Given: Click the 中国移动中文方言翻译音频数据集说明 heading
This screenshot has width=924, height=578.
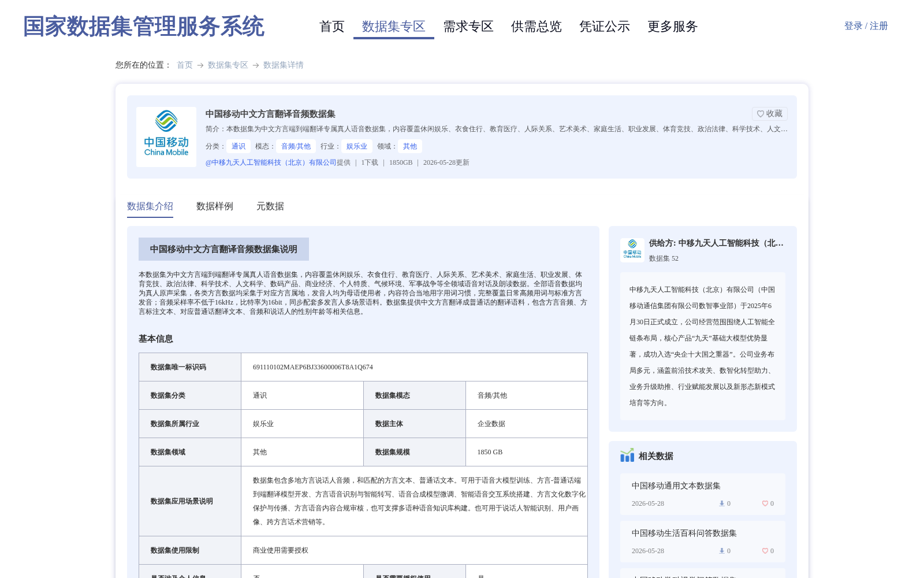Looking at the screenshot, I should (223, 249).
